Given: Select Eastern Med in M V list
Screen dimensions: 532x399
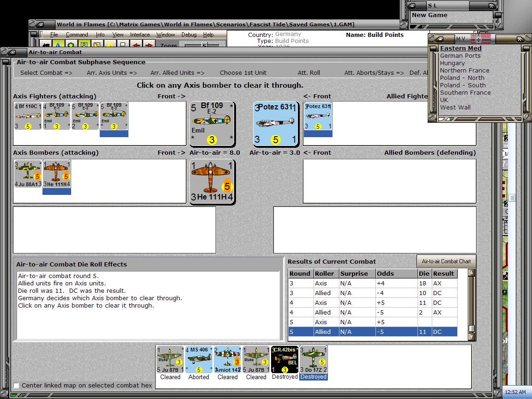Looking at the screenshot, I should tap(460, 48).
